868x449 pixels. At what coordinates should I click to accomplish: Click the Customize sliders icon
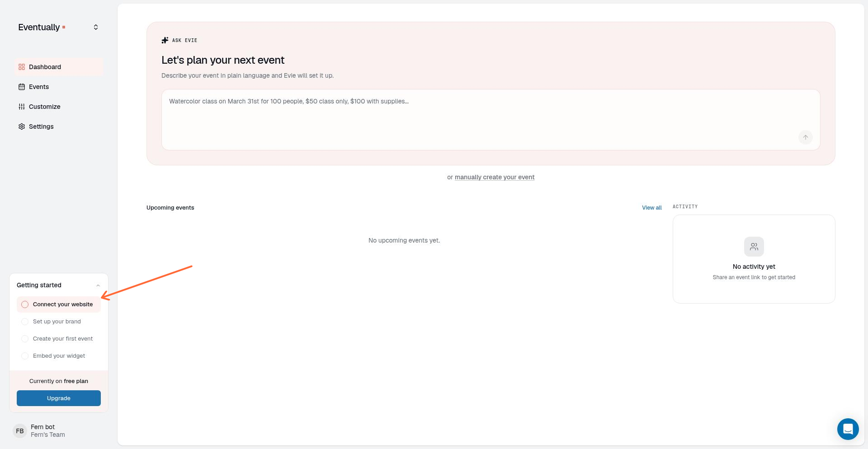coord(22,107)
